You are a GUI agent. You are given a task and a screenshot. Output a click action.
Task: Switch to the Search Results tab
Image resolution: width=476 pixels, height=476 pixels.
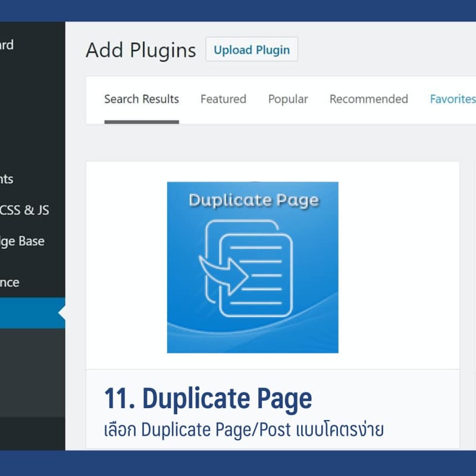(x=142, y=99)
